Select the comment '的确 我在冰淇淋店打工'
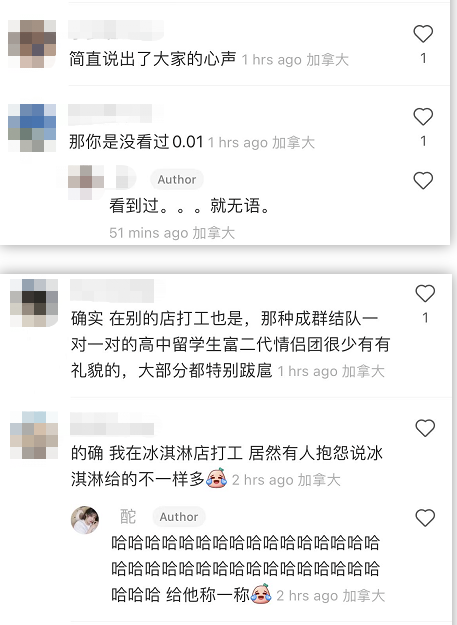Viewport: 457px width, 625px height. tap(227, 466)
